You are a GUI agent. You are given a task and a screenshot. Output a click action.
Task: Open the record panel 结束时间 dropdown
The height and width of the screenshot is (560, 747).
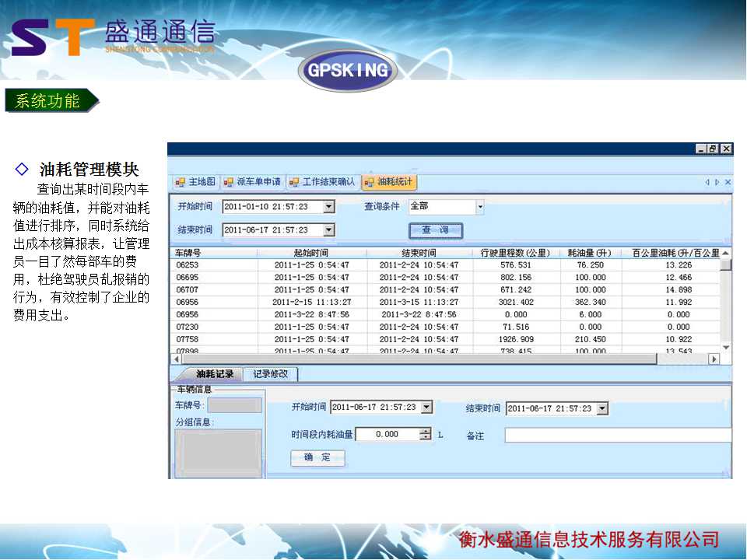[601, 408]
